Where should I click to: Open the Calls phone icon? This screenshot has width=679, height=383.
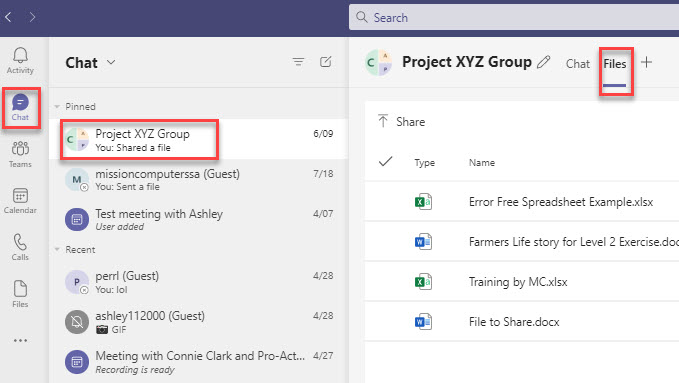(20, 247)
